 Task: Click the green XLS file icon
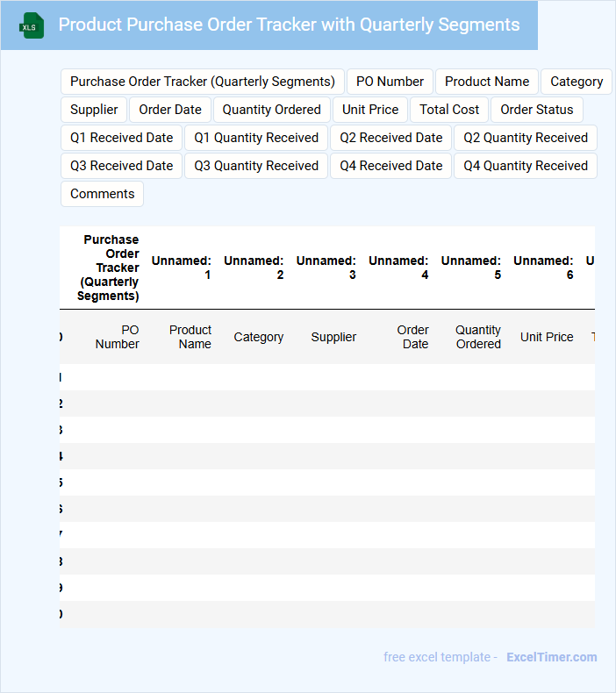pyautogui.click(x=32, y=25)
